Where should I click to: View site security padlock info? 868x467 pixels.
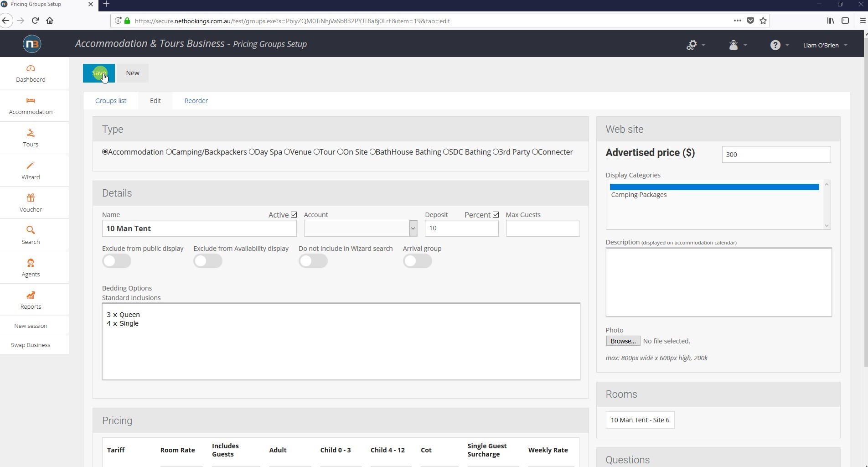pos(127,21)
